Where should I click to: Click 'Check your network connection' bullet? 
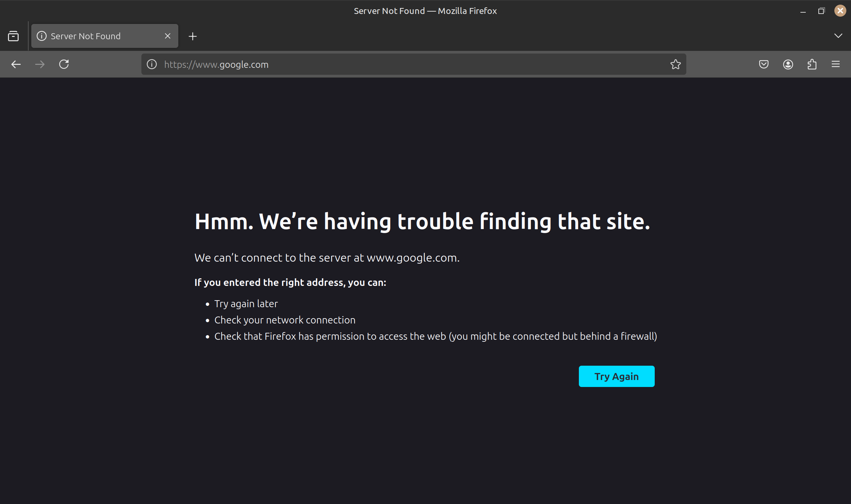(285, 320)
